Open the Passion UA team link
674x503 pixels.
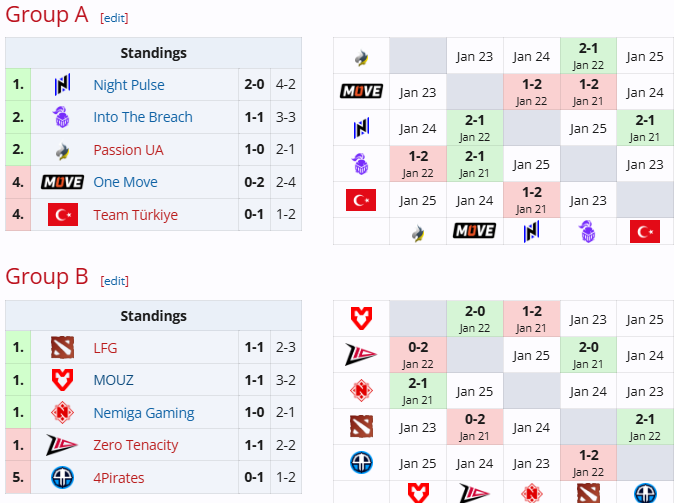pyautogui.click(x=128, y=150)
